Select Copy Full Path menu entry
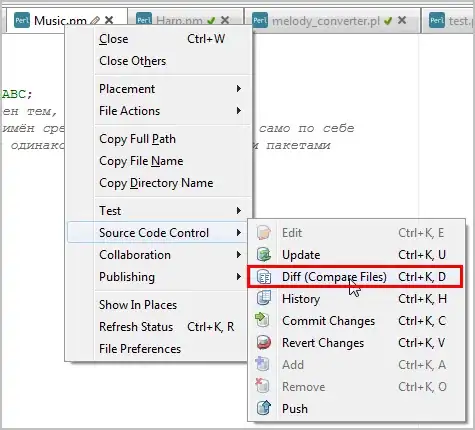The image size is (475, 430). click(137, 139)
